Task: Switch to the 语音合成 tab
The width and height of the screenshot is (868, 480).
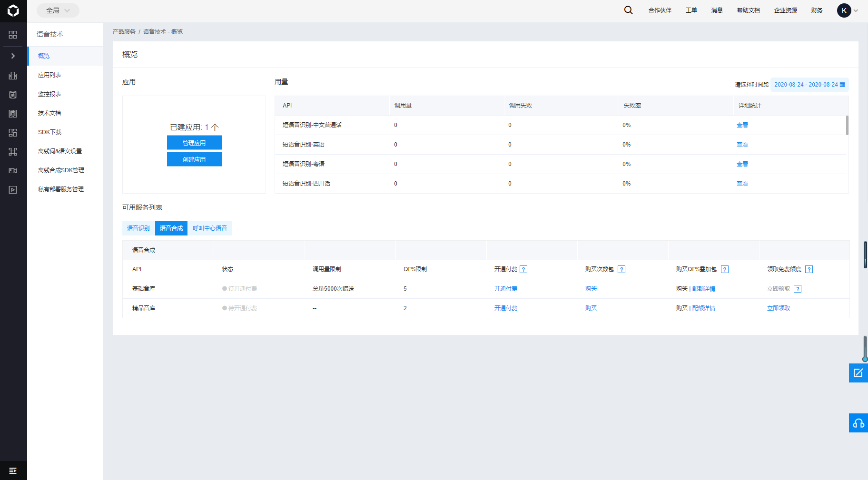Action: (171, 228)
